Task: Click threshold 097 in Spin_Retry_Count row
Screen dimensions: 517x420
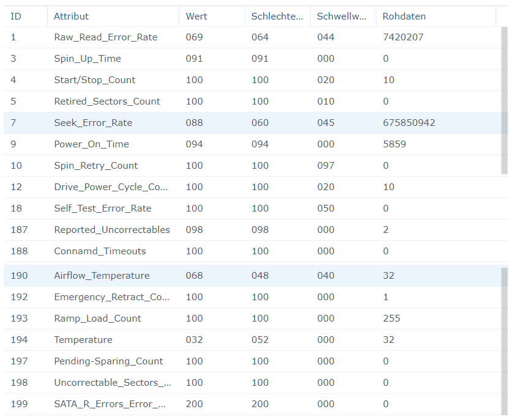Action: (x=325, y=166)
